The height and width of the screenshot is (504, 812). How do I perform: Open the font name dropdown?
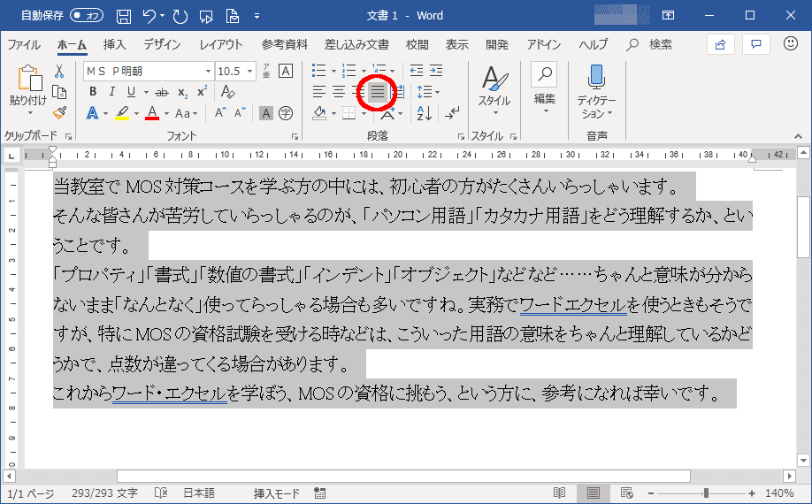(208, 71)
